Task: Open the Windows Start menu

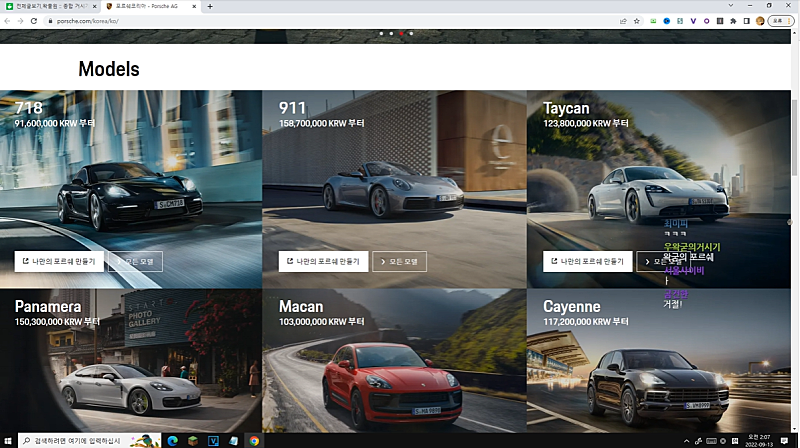Action: 8,440
